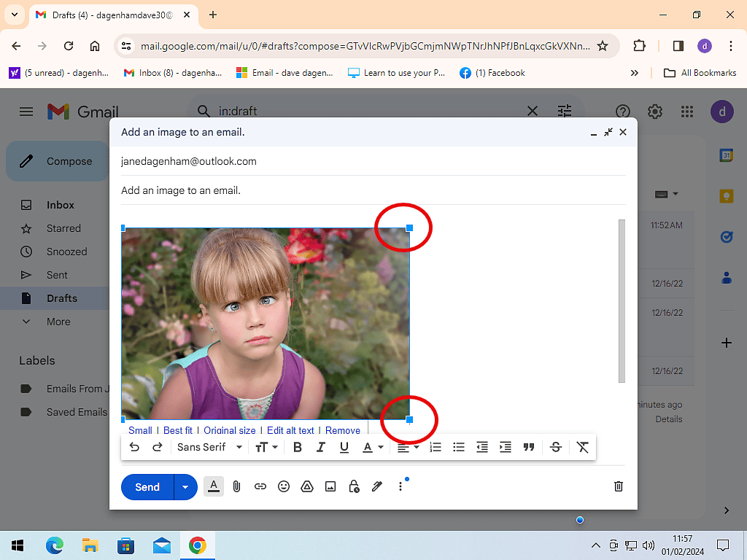This screenshot has width=747, height=560.
Task: Open the Inbox folder in sidebar
Action: pos(61,205)
